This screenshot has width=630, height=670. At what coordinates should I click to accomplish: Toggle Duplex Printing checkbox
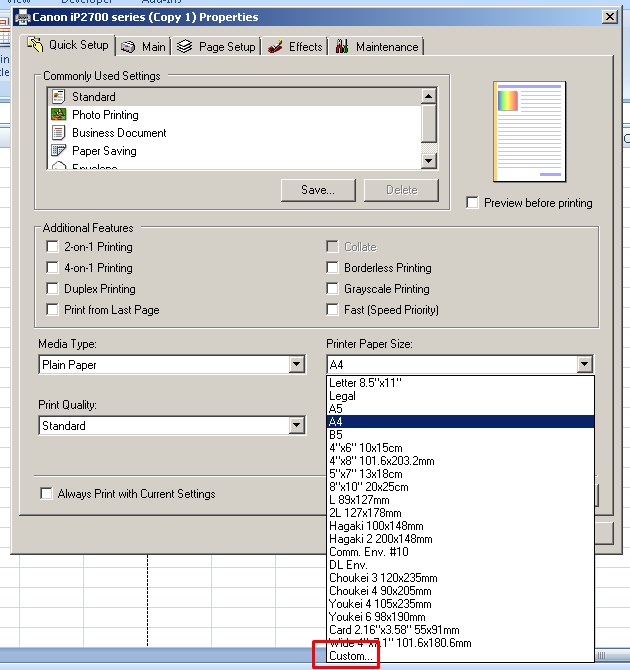[x=52, y=288]
